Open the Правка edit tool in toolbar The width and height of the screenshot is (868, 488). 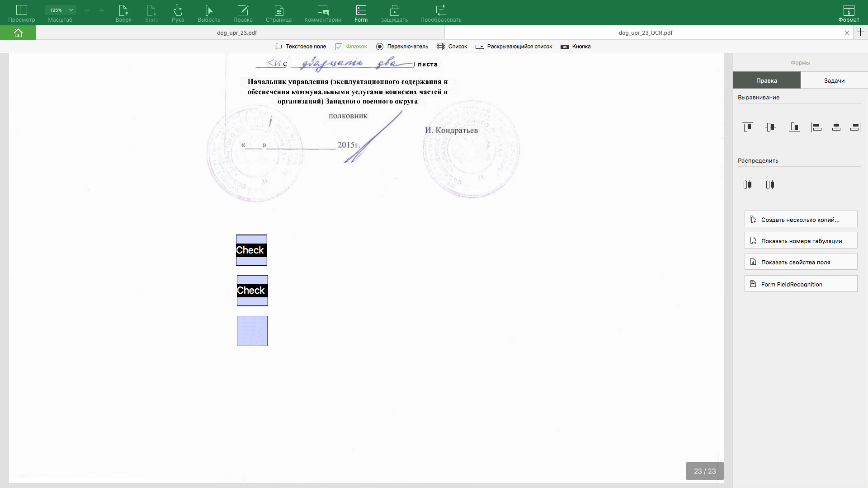[243, 13]
